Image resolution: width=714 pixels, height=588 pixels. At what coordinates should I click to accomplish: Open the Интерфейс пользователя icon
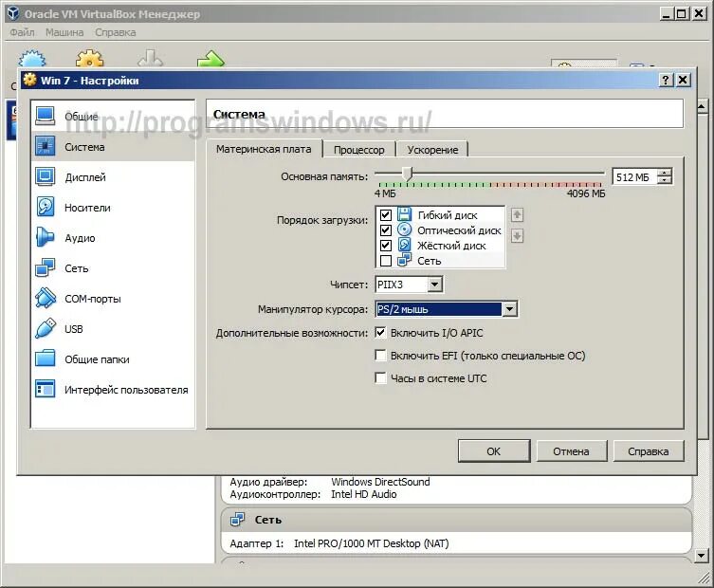(x=46, y=390)
